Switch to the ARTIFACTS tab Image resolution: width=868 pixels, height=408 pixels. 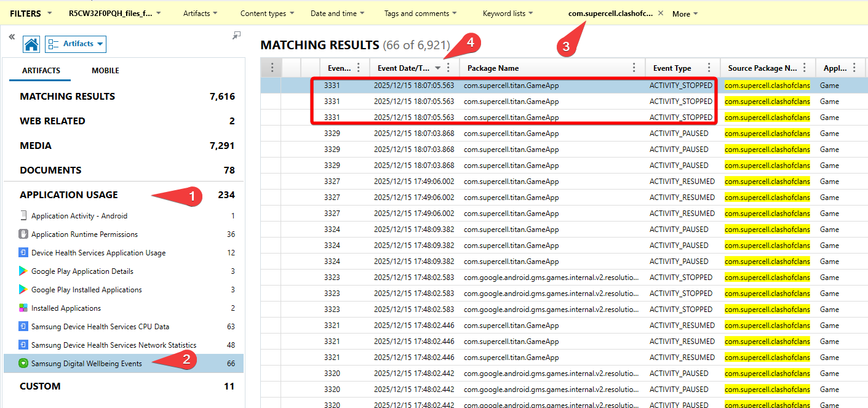coord(41,70)
